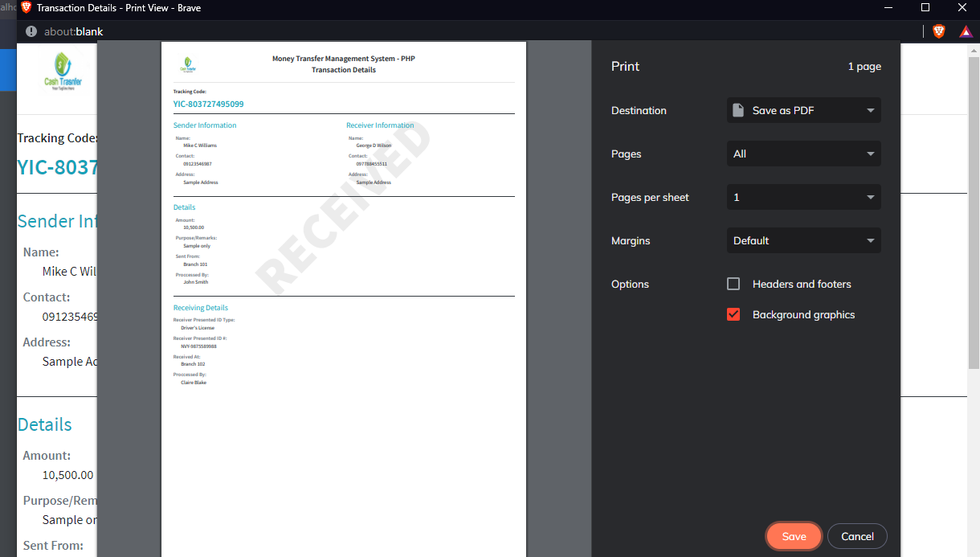
Task: Click the 1 page count label
Action: point(864,67)
